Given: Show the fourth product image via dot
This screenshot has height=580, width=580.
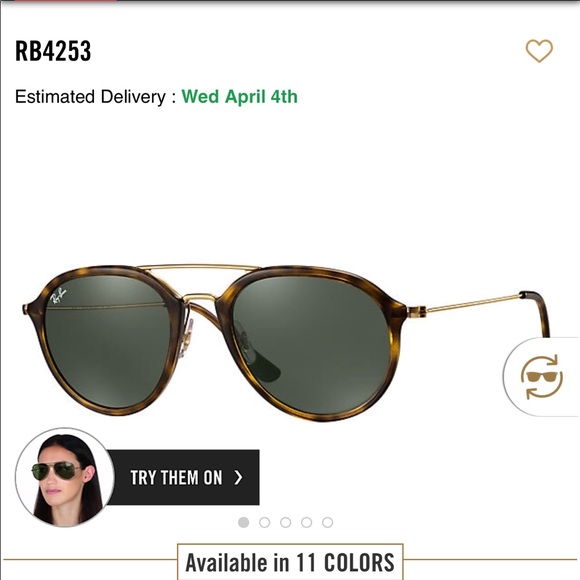Looking at the screenshot, I should (x=307, y=522).
